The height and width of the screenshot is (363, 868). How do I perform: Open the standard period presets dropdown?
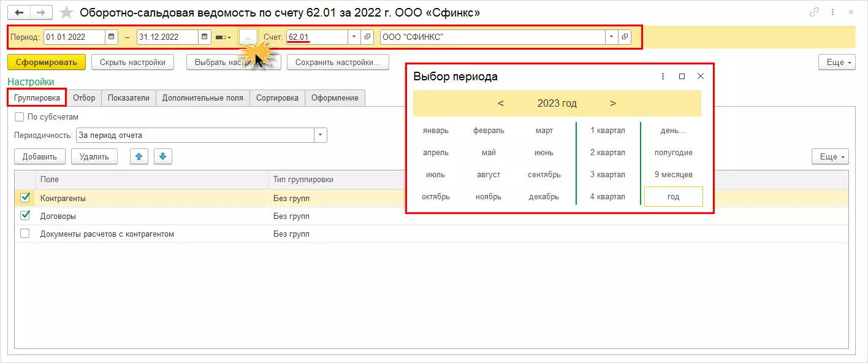tap(223, 37)
